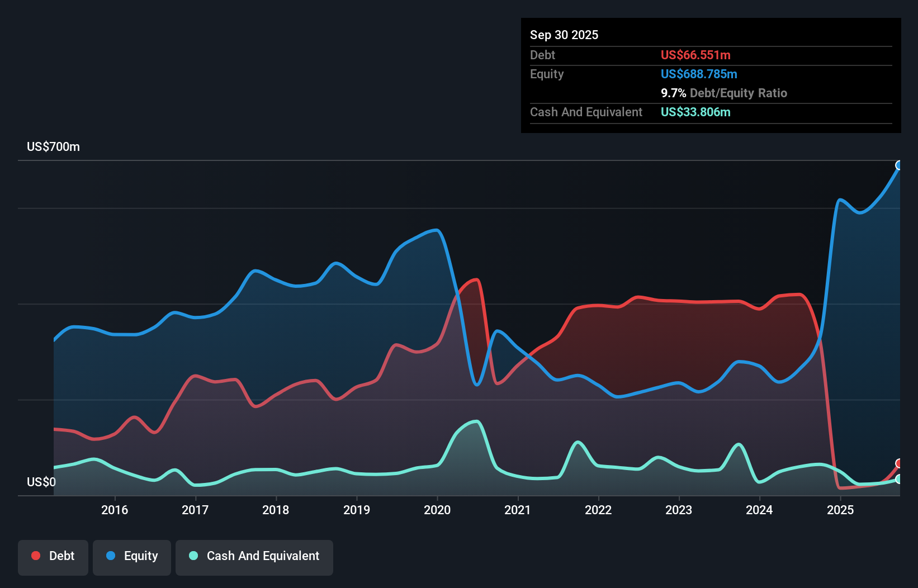Click the 2023 x-axis label
Viewport: 918px width, 588px height.
pyautogui.click(x=679, y=510)
